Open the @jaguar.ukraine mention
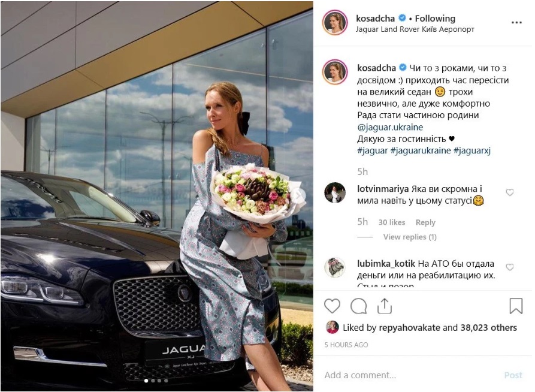The image size is (535, 392). pos(390,127)
